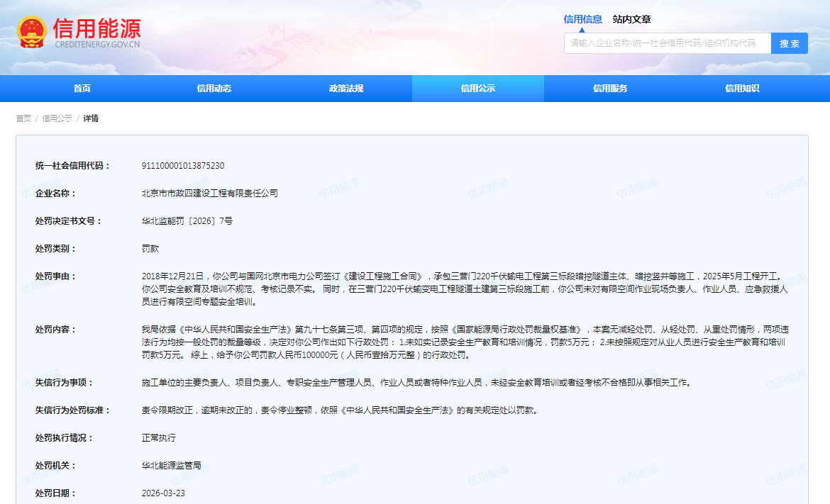Open the 信用服务 menu item
The height and width of the screenshot is (504, 830).
[610, 89]
